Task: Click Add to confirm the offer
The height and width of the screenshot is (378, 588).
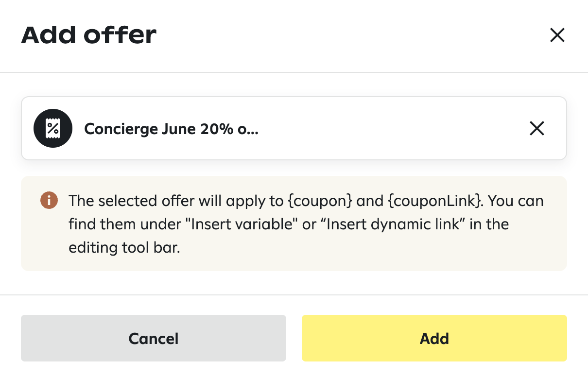Action: click(434, 338)
